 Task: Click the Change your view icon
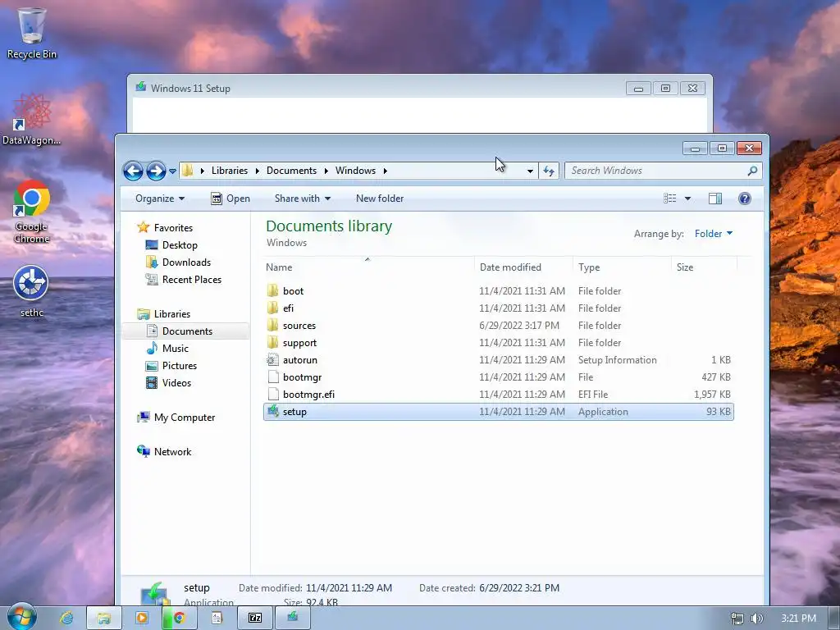pyautogui.click(x=669, y=199)
